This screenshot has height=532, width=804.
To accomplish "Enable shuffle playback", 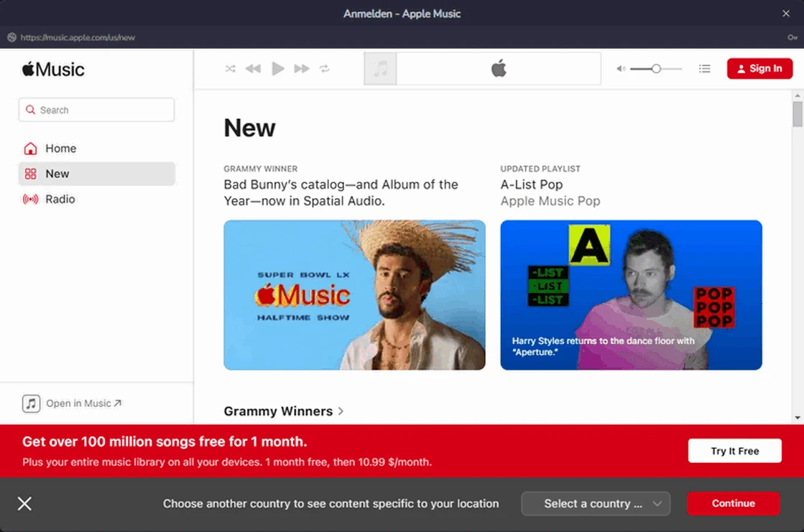I will [230, 68].
